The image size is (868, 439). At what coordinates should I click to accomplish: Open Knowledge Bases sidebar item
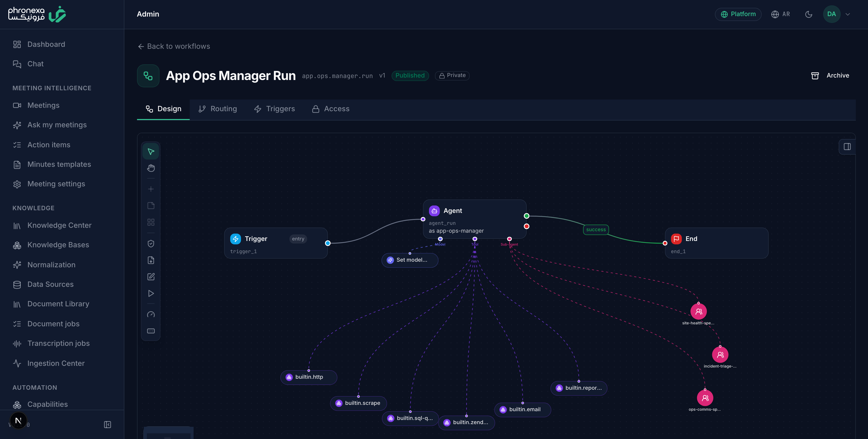click(x=62, y=245)
